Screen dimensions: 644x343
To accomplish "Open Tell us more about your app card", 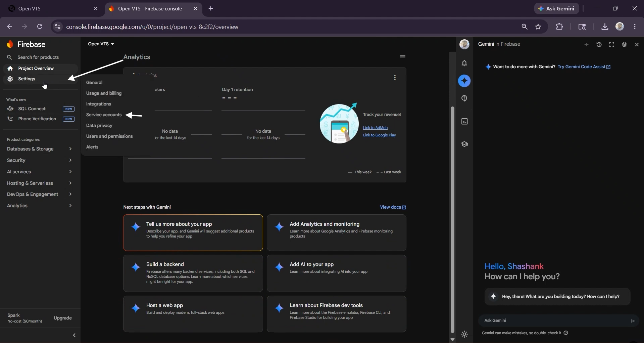I will point(193,233).
